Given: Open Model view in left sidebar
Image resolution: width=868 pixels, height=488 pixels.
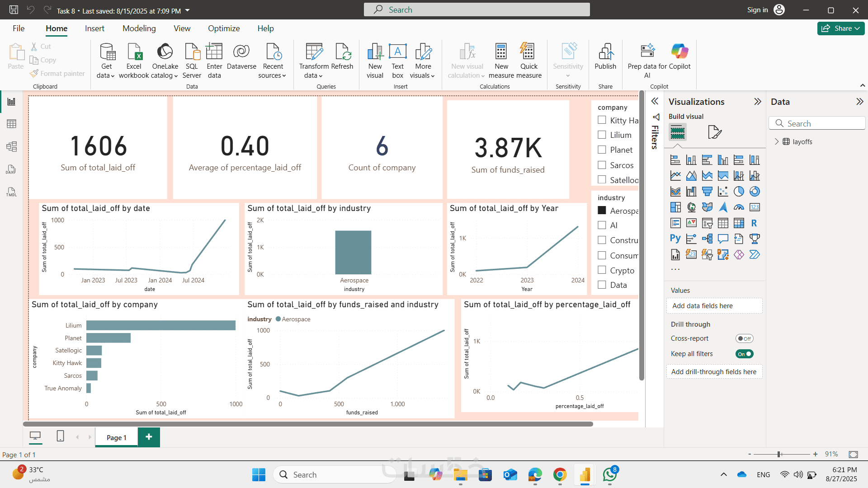Looking at the screenshot, I should click(12, 146).
